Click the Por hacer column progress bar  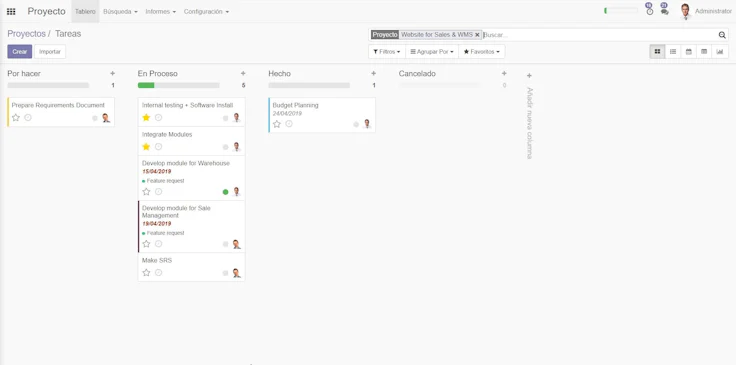pos(48,85)
